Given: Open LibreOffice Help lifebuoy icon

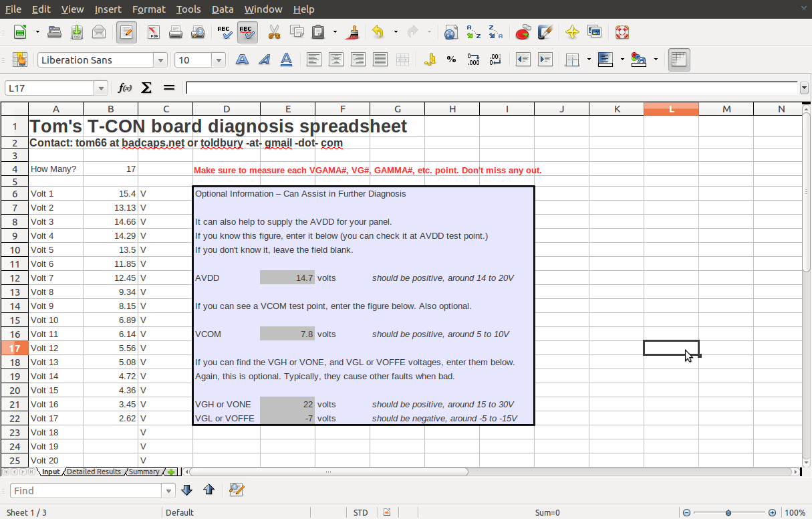Looking at the screenshot, I should point(622,31).
